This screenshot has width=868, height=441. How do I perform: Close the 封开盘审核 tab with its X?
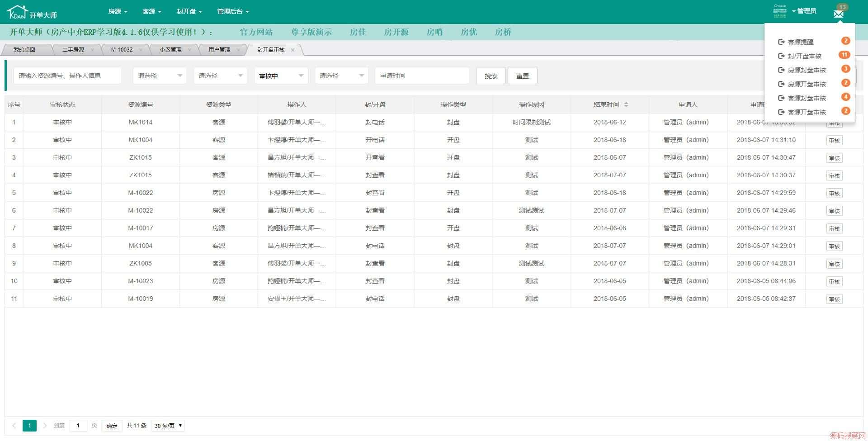coord(292,50)
